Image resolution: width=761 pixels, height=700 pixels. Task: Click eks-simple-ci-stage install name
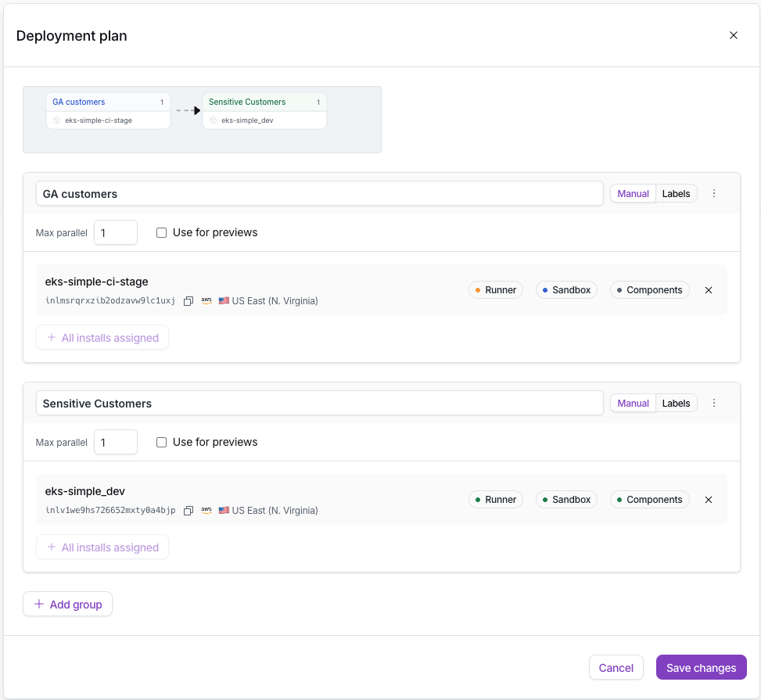pyautogui.click(x=96, y=282)
